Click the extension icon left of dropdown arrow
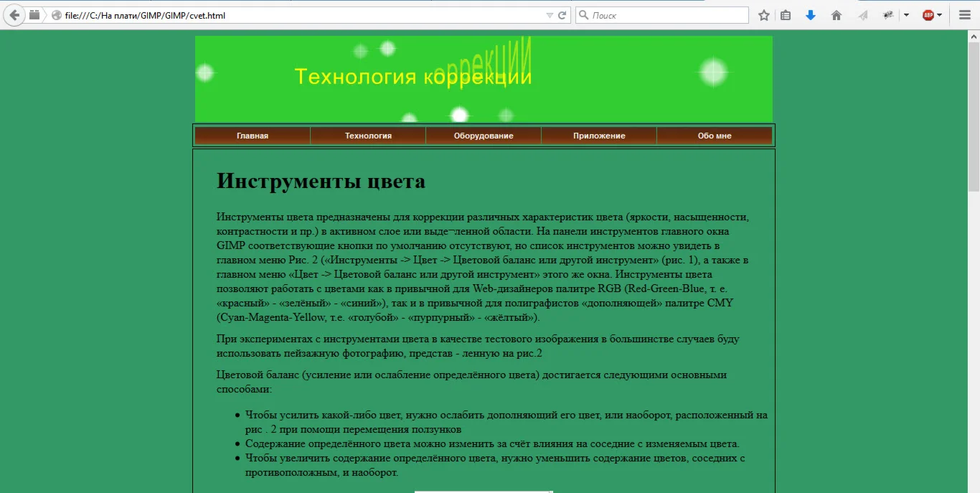The height and width of the screenshot is (493, 980). (x=888, y=15)
